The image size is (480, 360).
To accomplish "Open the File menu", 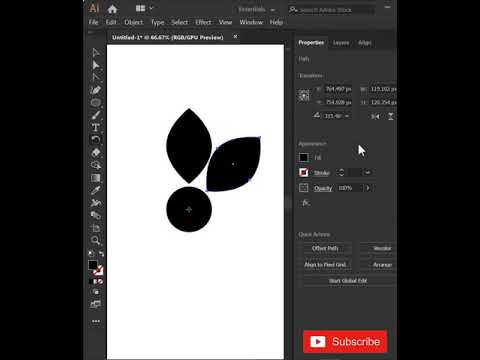I will (x=93, y=22).
